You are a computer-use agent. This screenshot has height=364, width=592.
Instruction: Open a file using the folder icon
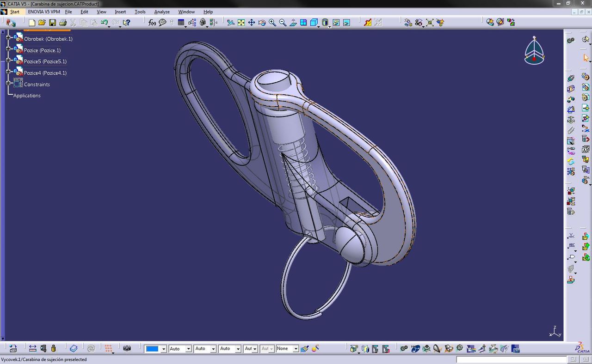tap(42, 23)
